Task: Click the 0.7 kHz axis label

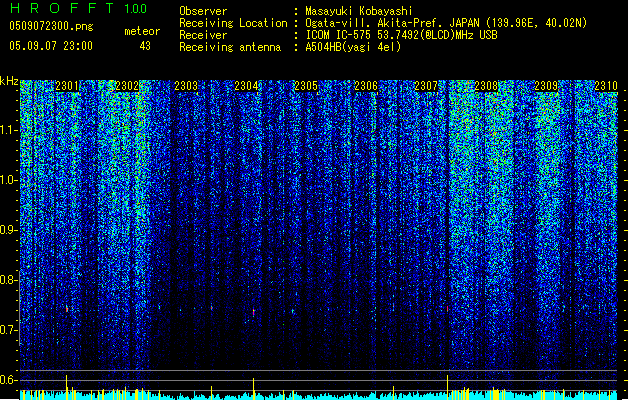Action: click(9, 330)
